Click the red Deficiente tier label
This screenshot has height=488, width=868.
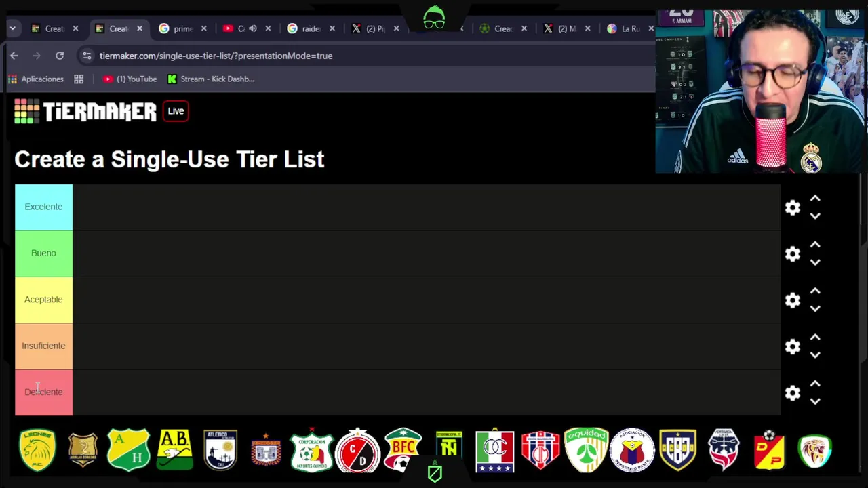(43, 392)
